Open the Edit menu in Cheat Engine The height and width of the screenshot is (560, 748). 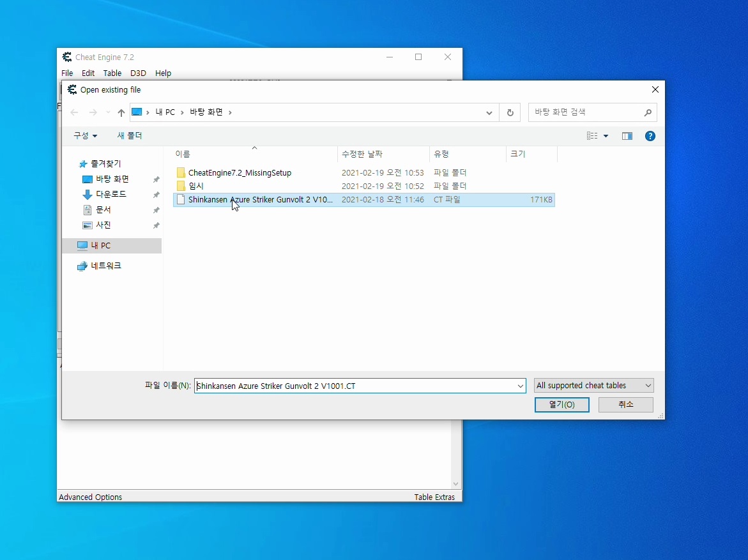click(88, 73)
